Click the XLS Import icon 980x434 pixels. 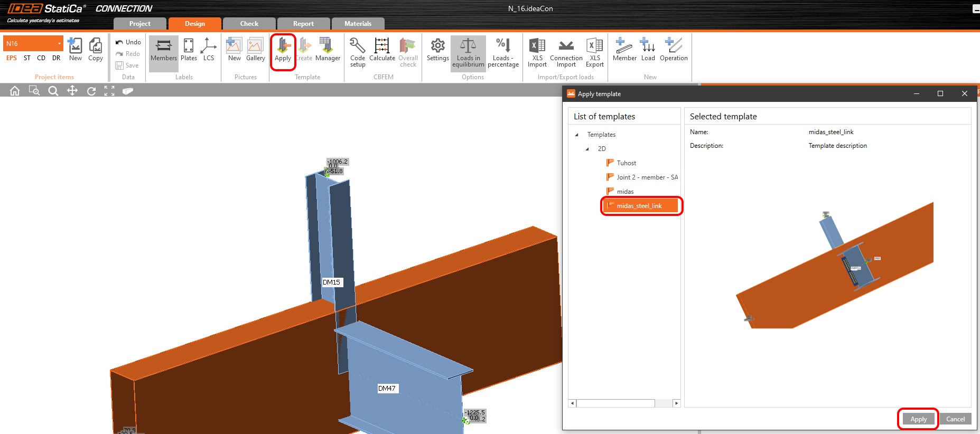coord(537,52)
